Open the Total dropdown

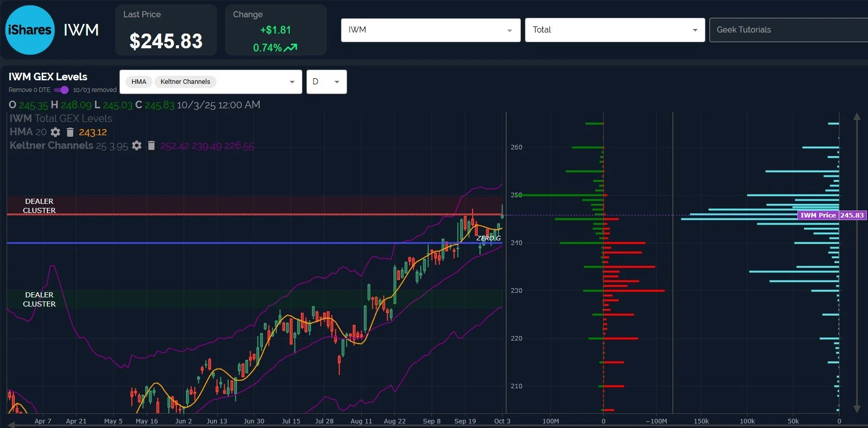click(614, 30)
